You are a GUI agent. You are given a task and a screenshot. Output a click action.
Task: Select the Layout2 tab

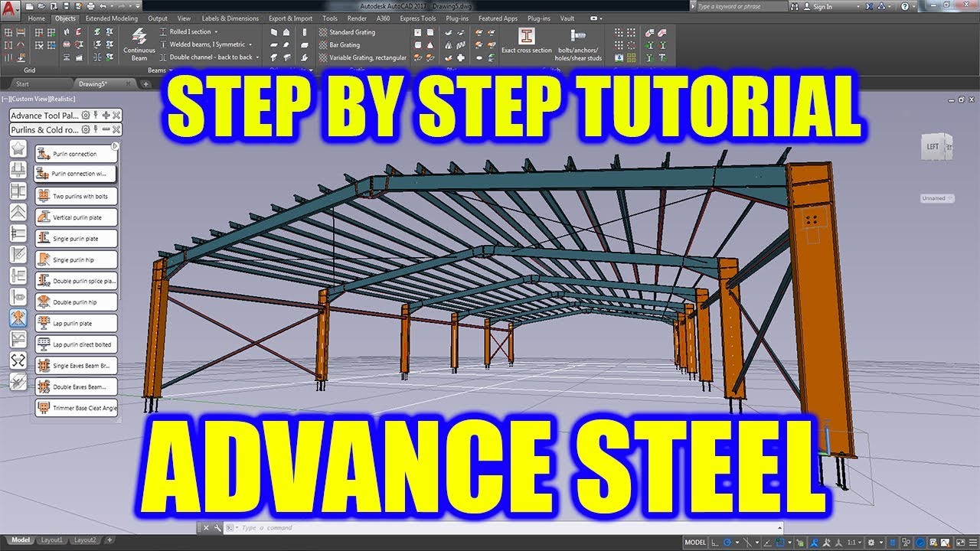pyautogui.click(x=86, y=540)
